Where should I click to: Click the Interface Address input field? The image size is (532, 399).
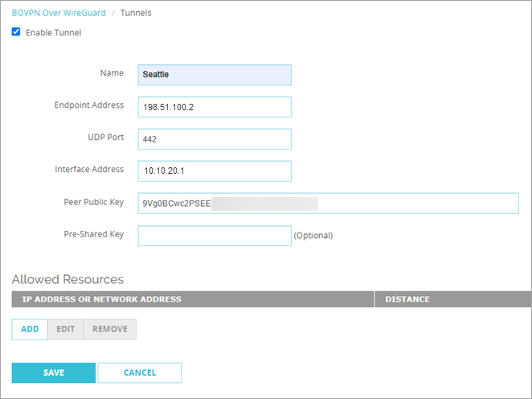click(x=215, y=171)
